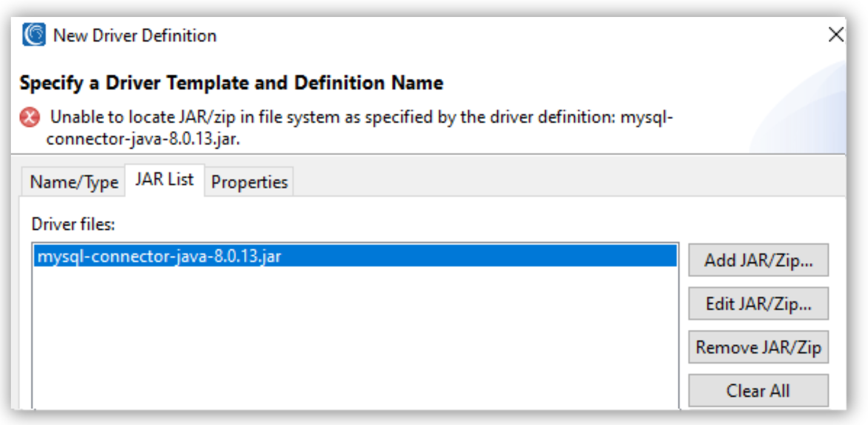The image size is (868, 425).
Task: Switch to the Name/Type tab
Action: click(74, 182)
